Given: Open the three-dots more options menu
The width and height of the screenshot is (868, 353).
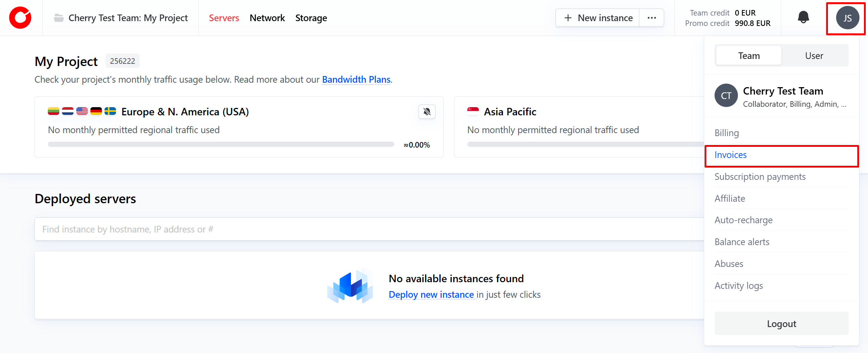Looking at the screenshot, I should click(652, 18).
